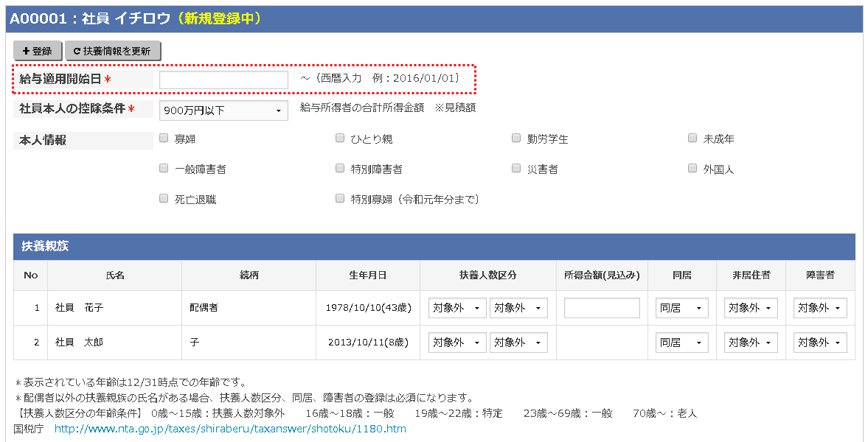
Task: Open 社員 花子's 同居 dropdown
Action: pos(681,308)
